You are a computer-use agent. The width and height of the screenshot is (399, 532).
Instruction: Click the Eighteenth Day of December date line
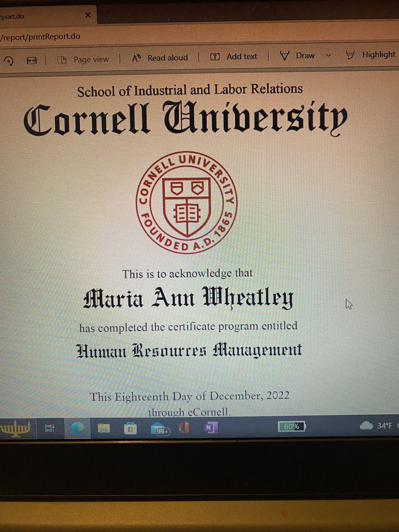[189, 396]
